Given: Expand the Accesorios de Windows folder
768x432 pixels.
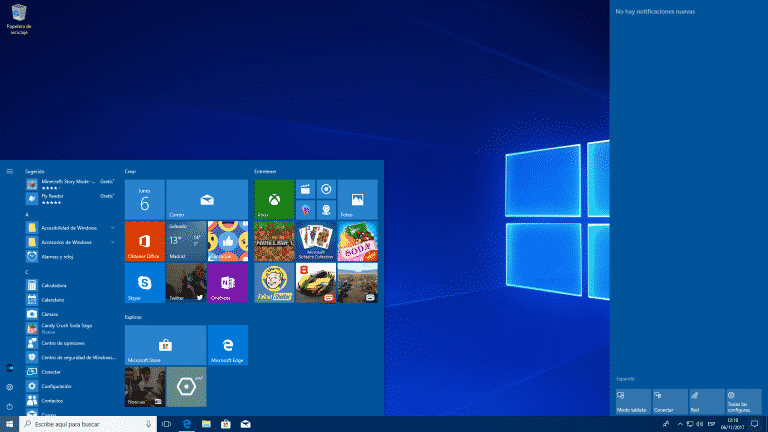Looking at the screenshot, I should 71,242.
